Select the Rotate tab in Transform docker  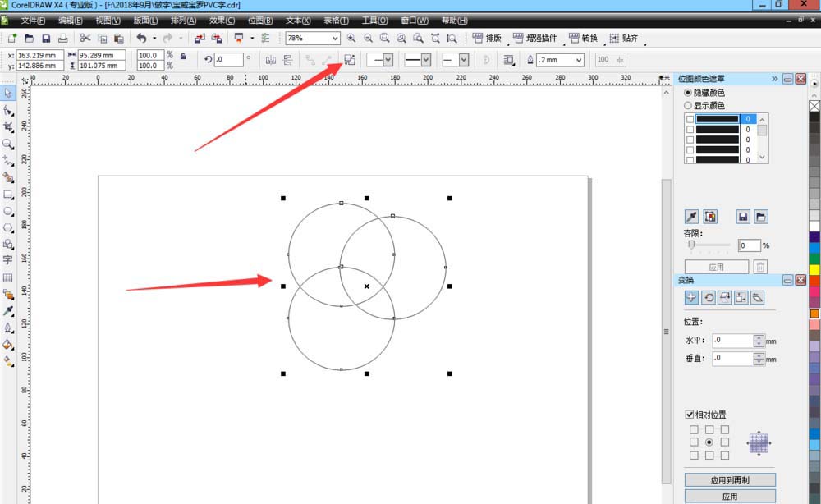(x=708, y=297)
